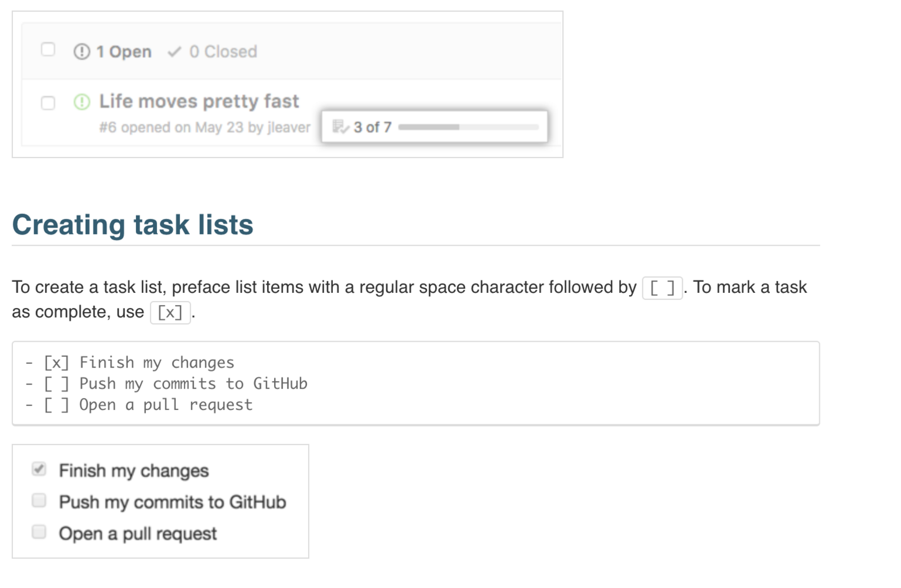The width and height of the screenshot is (901, 588).
Task: Click the open-issue icon beside "1 Open"
Action: coord(82,52)
